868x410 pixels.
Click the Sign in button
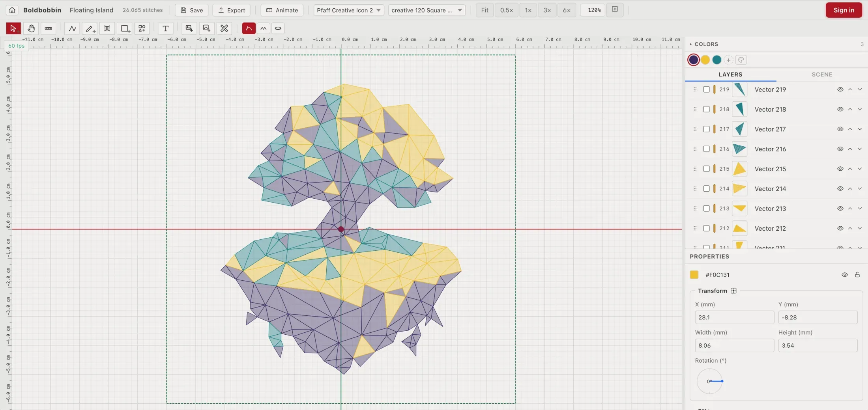(x=844, y=10)
